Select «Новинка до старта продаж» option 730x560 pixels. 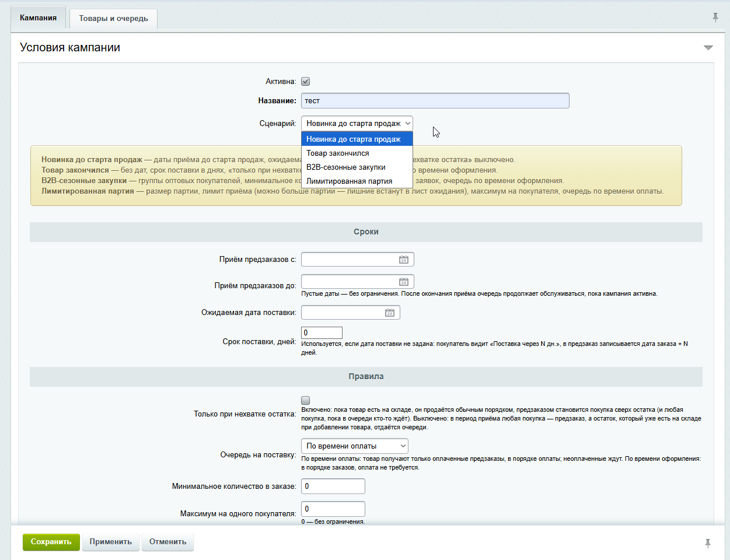[x=357, y=139]
